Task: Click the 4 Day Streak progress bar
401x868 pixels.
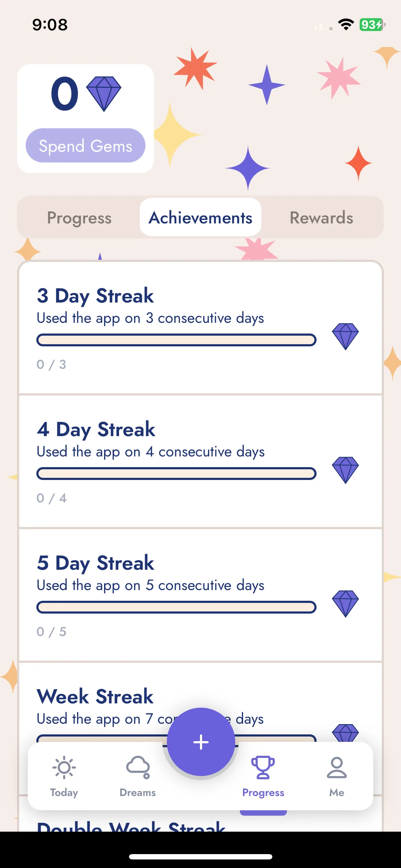Action: click(x=176, y=474)
